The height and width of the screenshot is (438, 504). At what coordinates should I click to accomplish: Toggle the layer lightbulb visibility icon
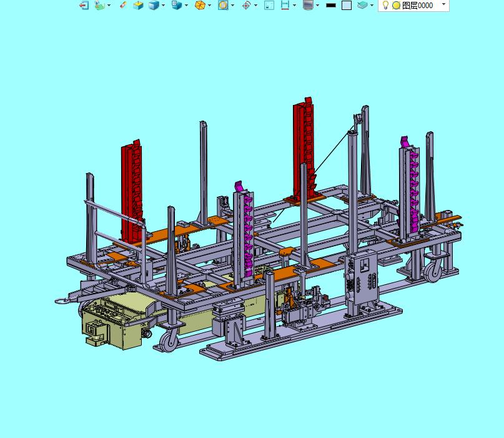[385, 5]
